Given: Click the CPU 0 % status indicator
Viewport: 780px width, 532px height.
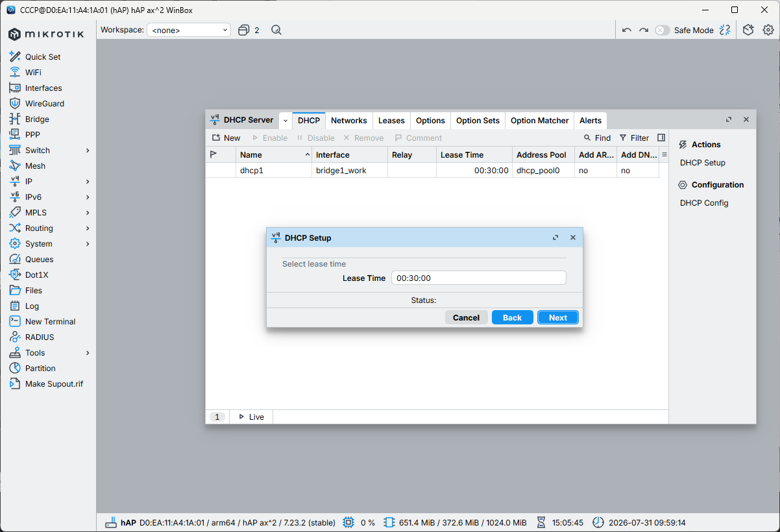Looking at the screenshot, I should pyautogui.click(x=360, y=522).
